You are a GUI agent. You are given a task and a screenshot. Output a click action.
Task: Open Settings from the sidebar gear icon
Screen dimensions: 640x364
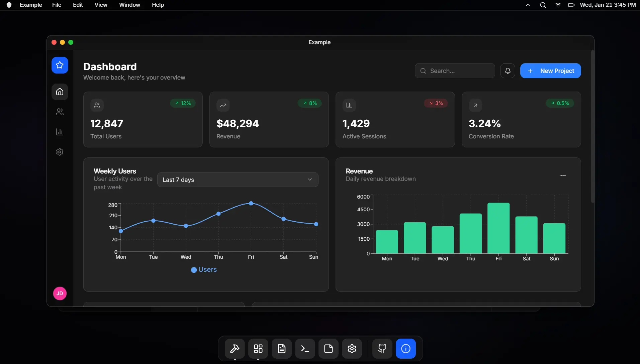[x=60, y=152]
